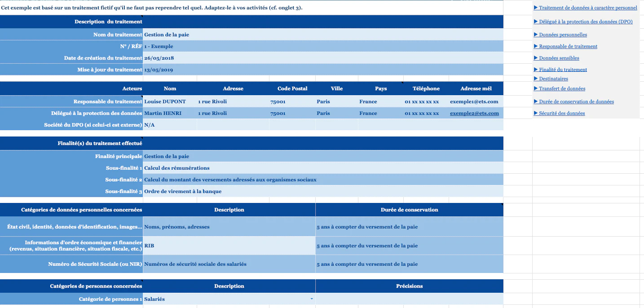
Task: Select the creation date cell 26/05/2018
Action: pyautogui.click(x=323, y=58)
